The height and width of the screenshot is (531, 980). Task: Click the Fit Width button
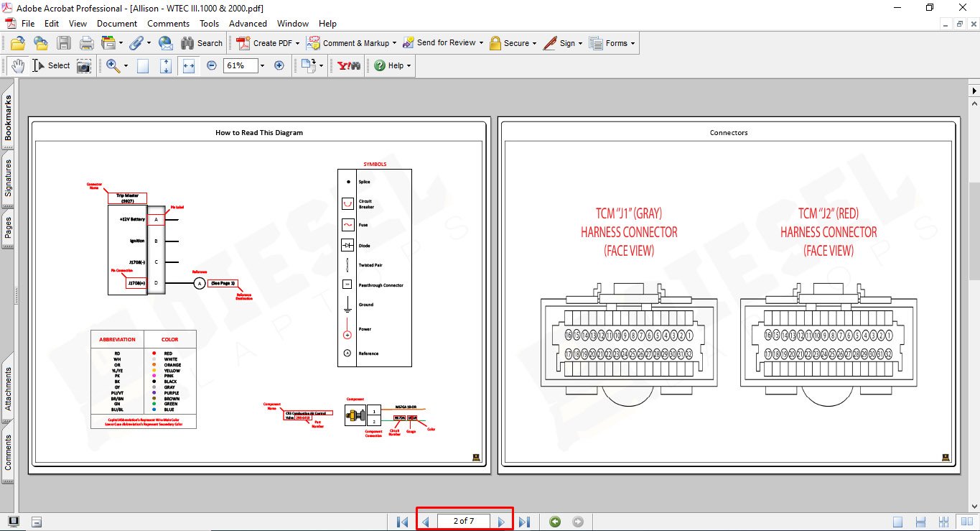pyautogui.click(x=189, y=65)
